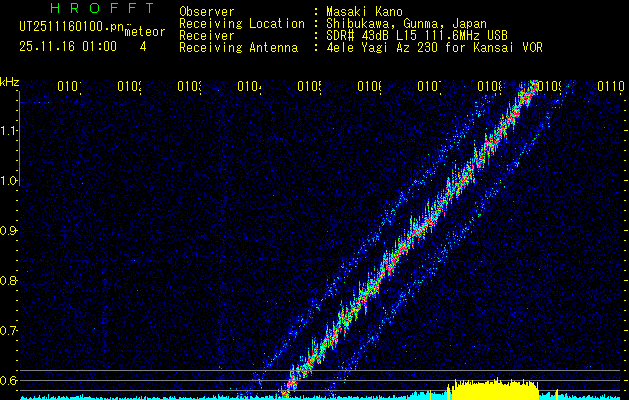This screenshot has width=629, height=400.
Task: Click observer name Masaki Kano
Action: pyautogui.click(x=364, y=12)
